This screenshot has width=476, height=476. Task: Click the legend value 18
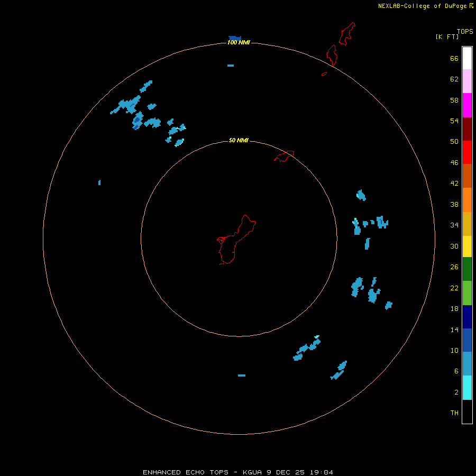pos(454,309)
